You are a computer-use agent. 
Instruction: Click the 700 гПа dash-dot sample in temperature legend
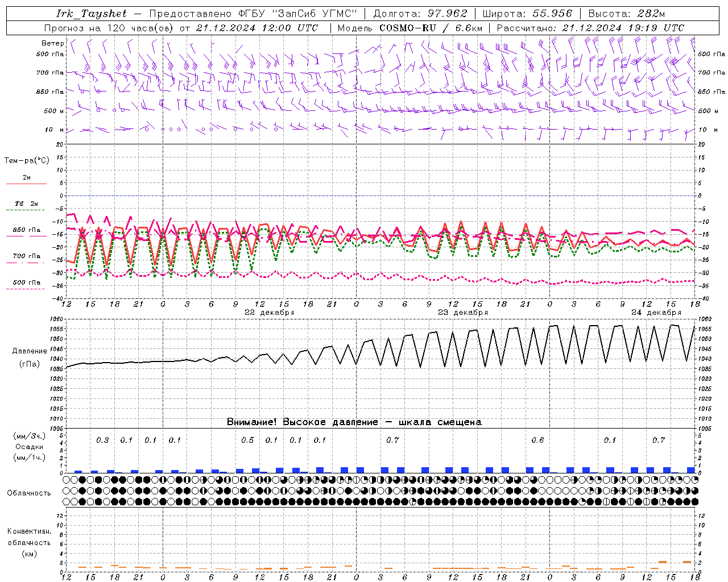coord(26,263)
